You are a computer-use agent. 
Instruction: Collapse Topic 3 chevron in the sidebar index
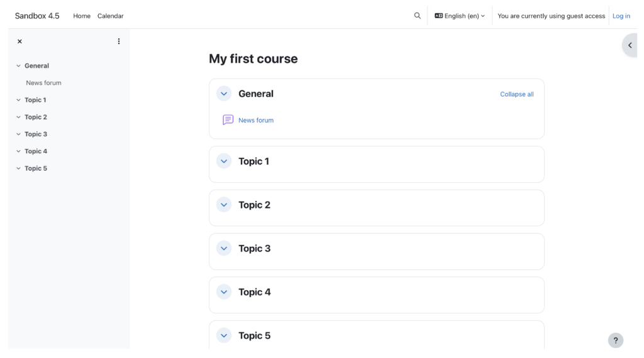click(18, 134)
